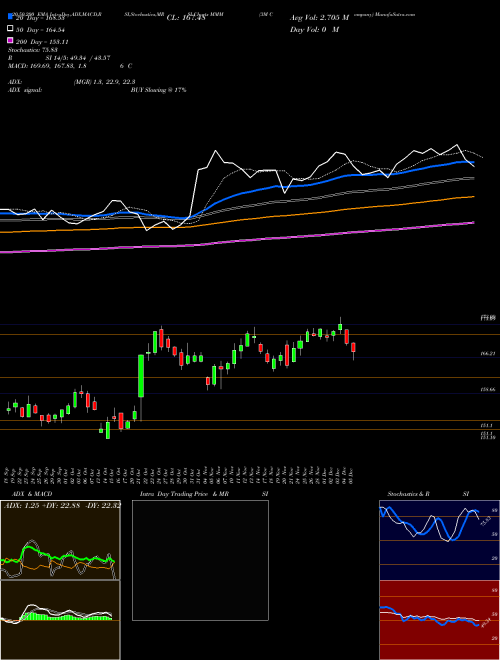Select the '50 Day = 164.54' legend text

[x=40, y=30]
